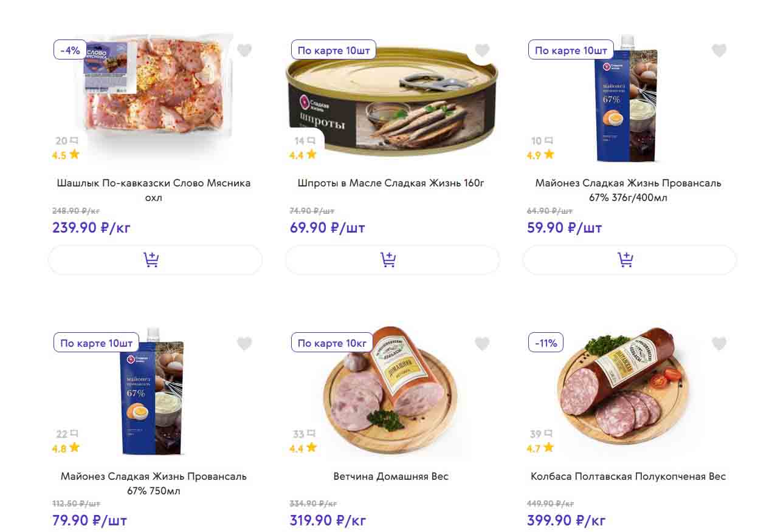Click the -4% discount badge

point(70,50)
